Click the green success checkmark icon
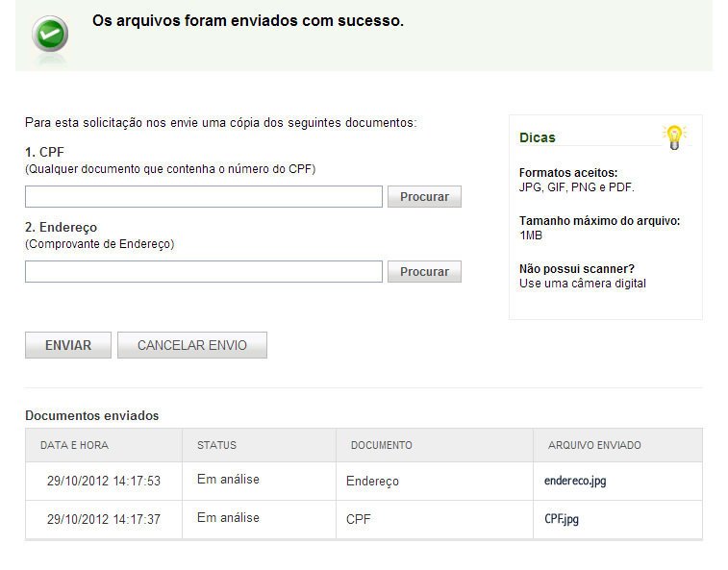Viewport: 728px width, 570px height. point(49,36)
